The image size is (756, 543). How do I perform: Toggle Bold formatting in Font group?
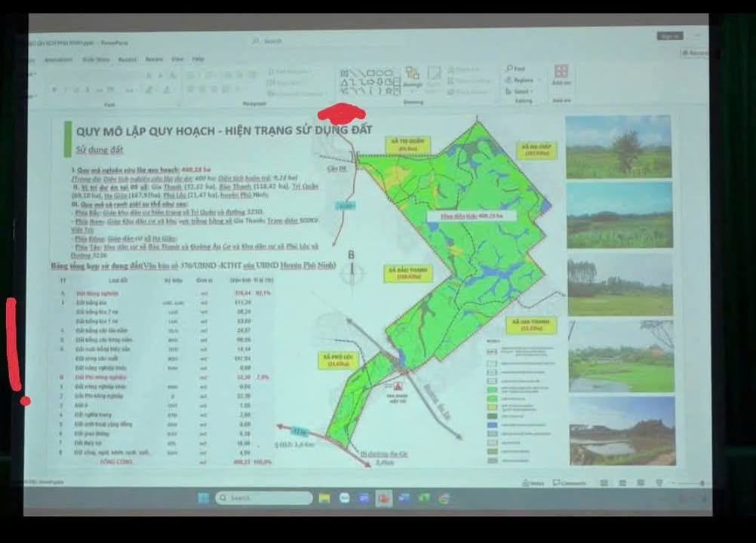(x=55, y=90)
